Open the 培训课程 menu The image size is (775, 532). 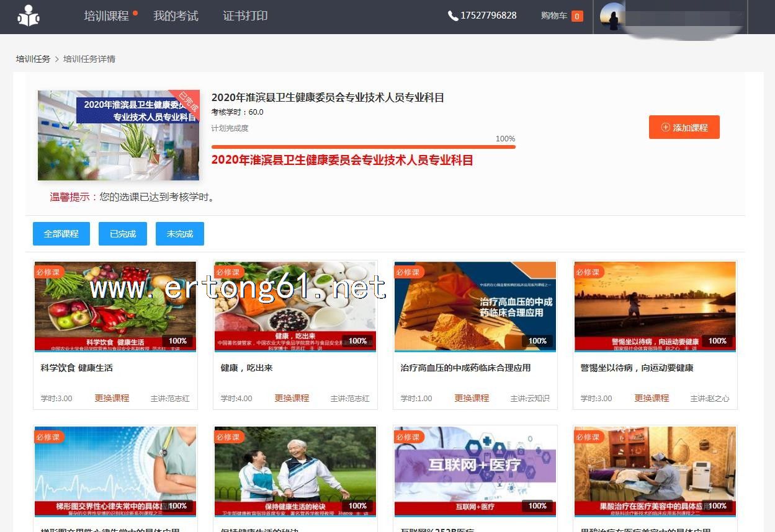[x=106, y=16]
